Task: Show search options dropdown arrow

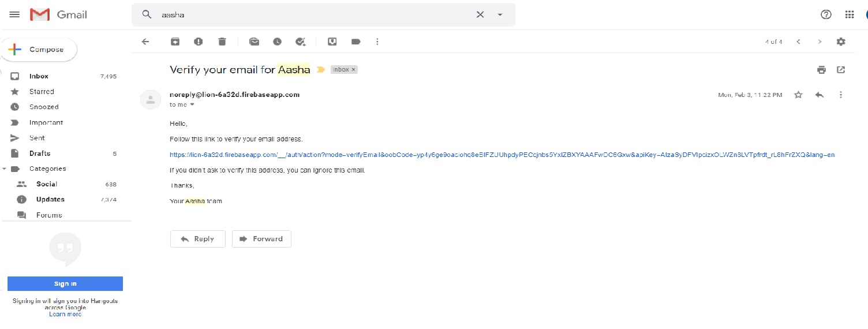Action: tap(500, 14)
